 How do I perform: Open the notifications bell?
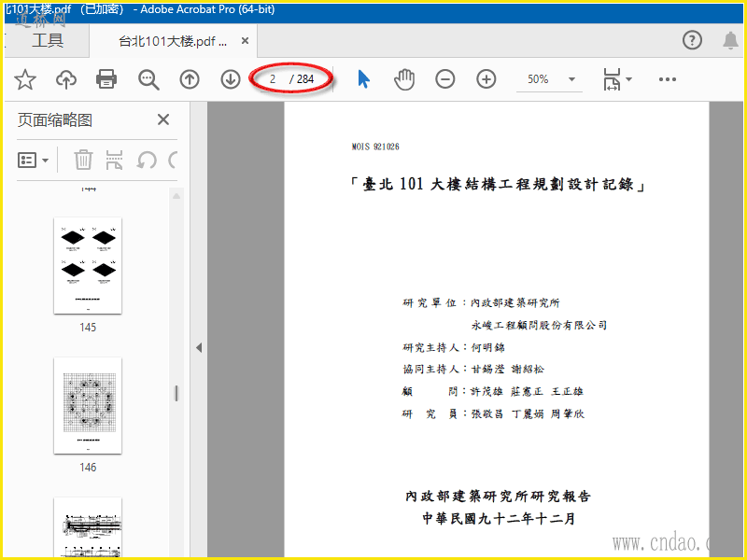(x=730, y=40)
